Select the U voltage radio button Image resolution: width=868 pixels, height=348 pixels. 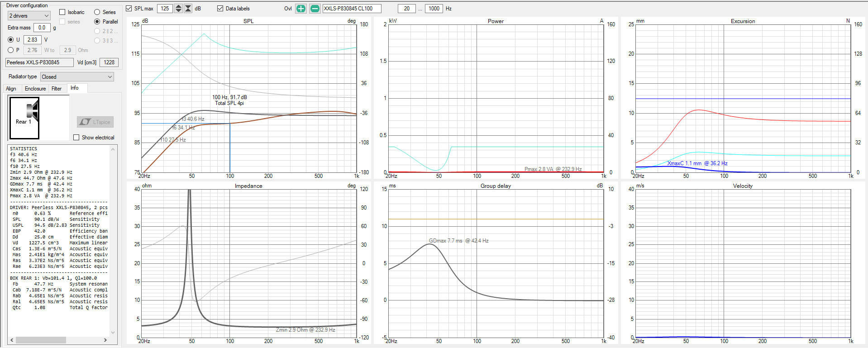tap(10, 40)
